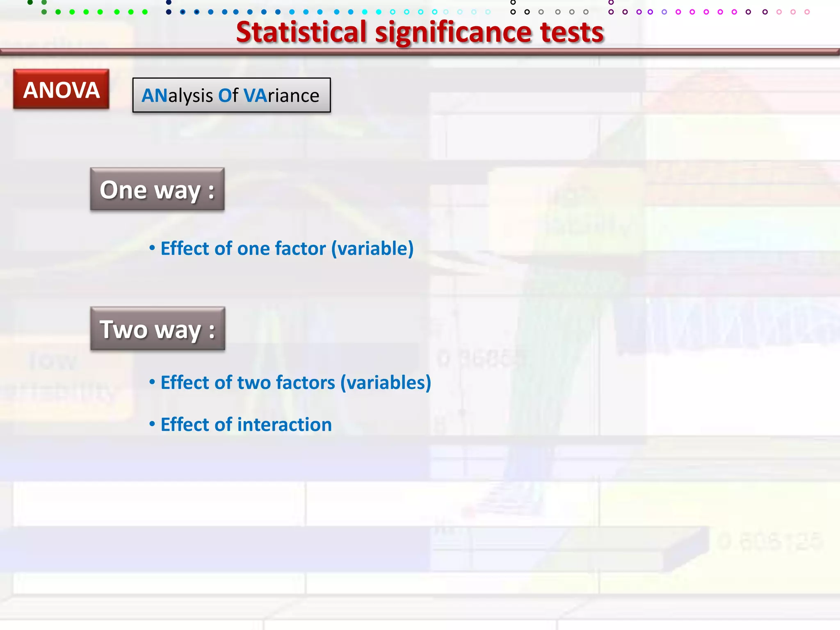840x630 pixels.
Task: Click the 'Statistical significance tests' title
Action: 420,32
